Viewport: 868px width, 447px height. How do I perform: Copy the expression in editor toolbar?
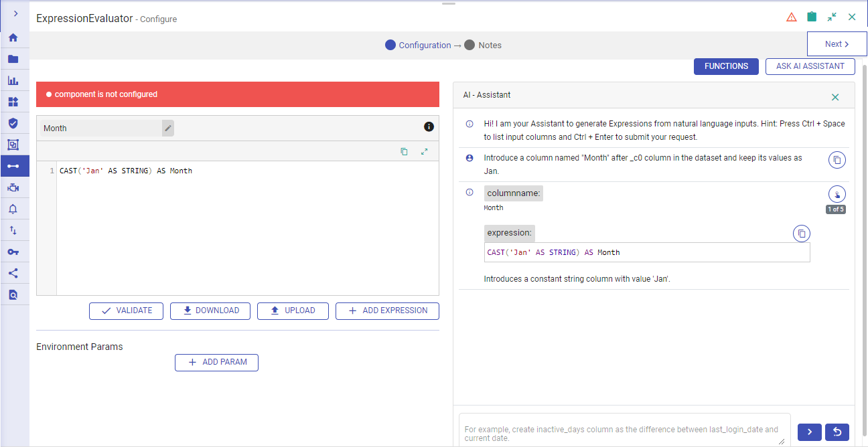(x=404, y=151)
